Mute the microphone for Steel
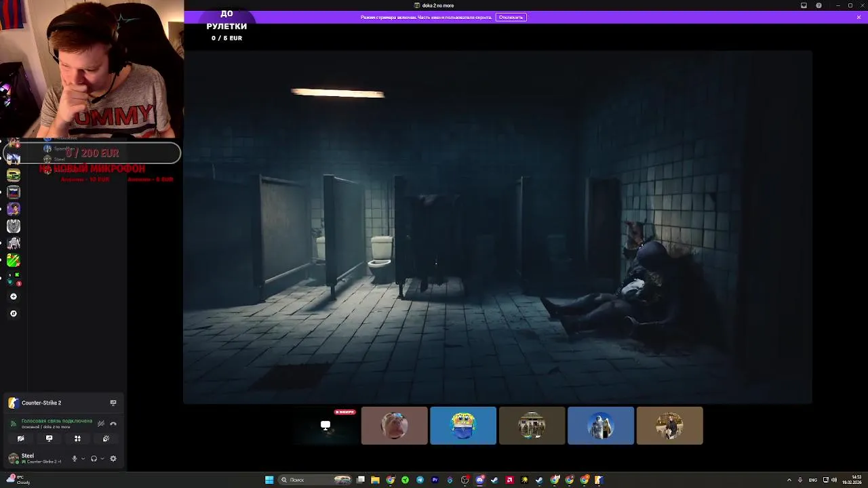Image resolution: width=868 pixels, height=488 pixels. pos(75,459)
